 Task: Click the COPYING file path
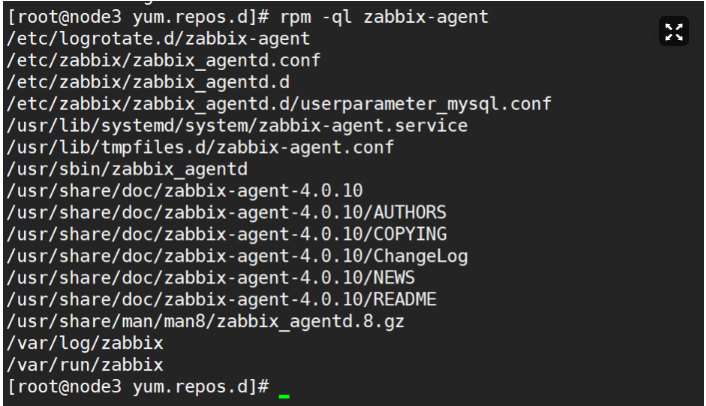tap(226, 235)
